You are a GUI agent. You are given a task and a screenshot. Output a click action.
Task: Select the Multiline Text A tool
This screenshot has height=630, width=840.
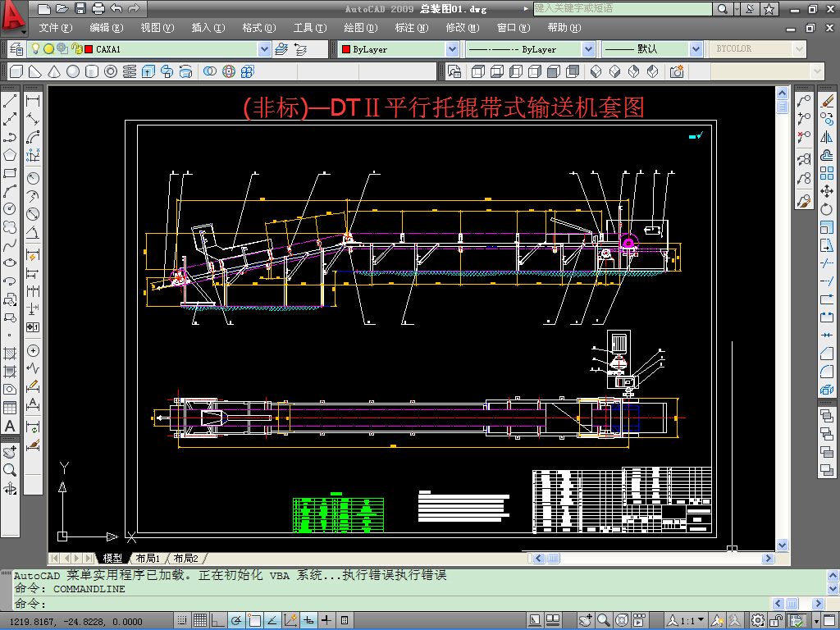coord(10,427)
